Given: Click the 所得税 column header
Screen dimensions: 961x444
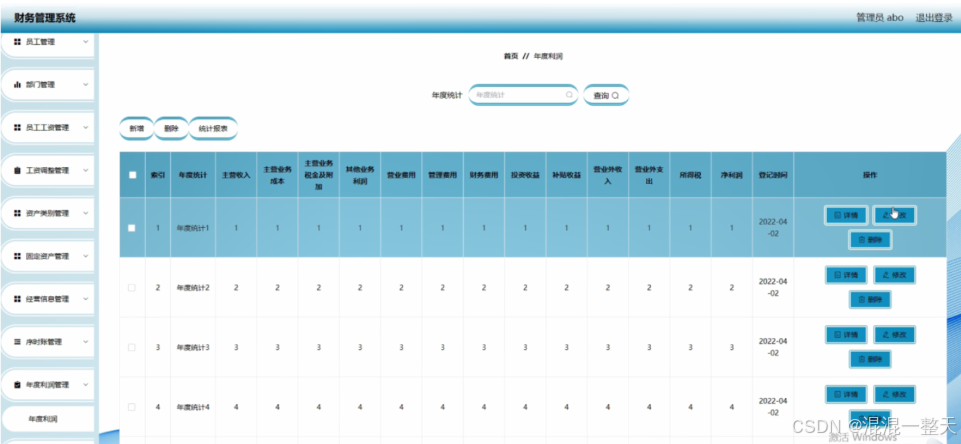Looking at the screenshot, I should (x=690, y=175).
